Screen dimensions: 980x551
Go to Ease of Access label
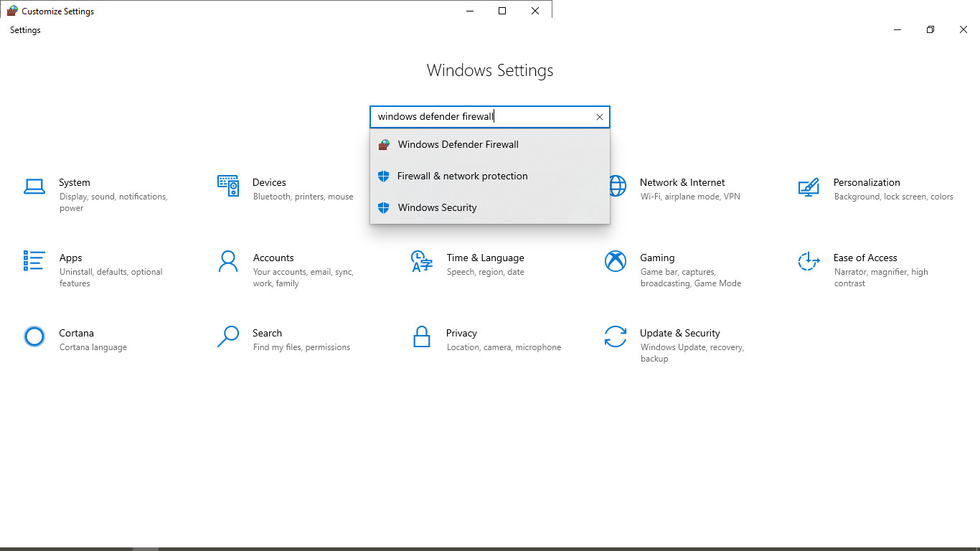[x=865, y=258]
